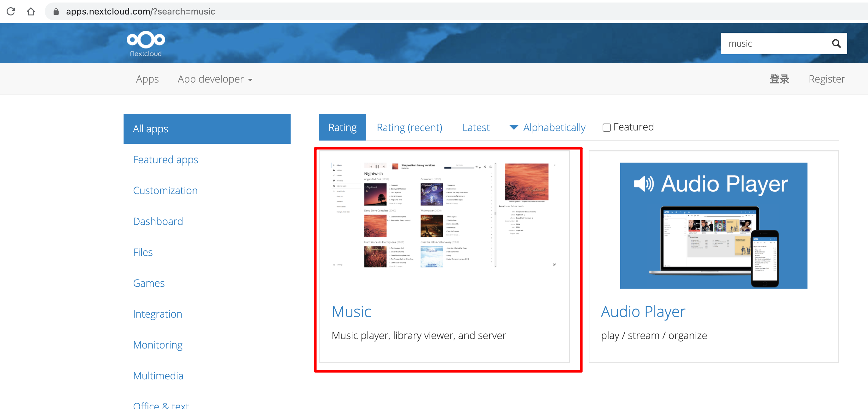
Task: Enable the Featured checkbox filter
Action: 606,127
